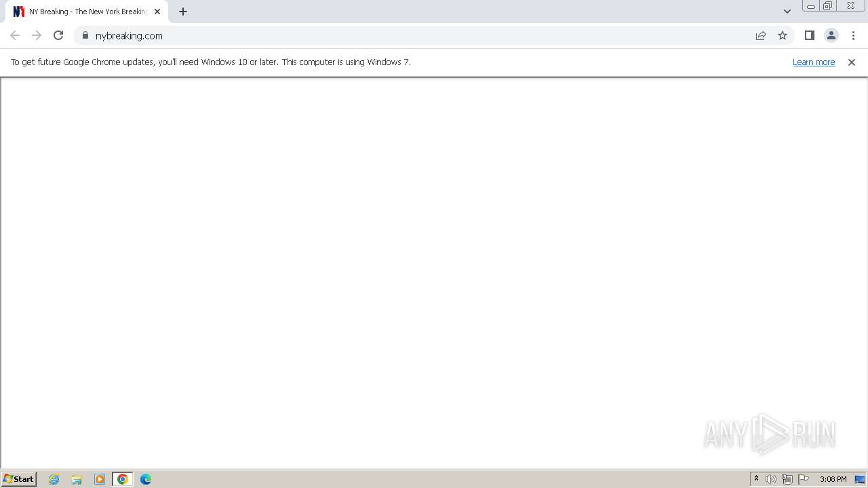Image resolution: width=868 pixels, height=488 pixels.
Task: Share this page using the share icon
Action: pyautogui.click(x=761, y=35)
